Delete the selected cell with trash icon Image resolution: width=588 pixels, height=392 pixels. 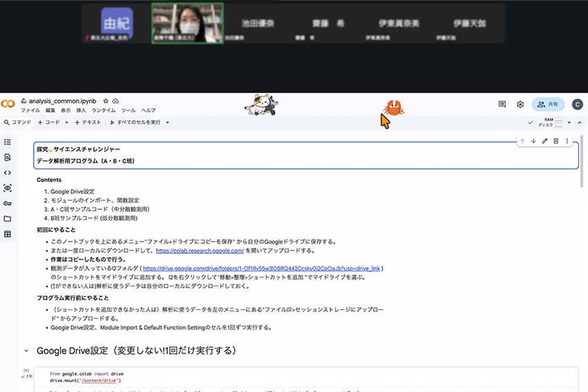(556, 141)
